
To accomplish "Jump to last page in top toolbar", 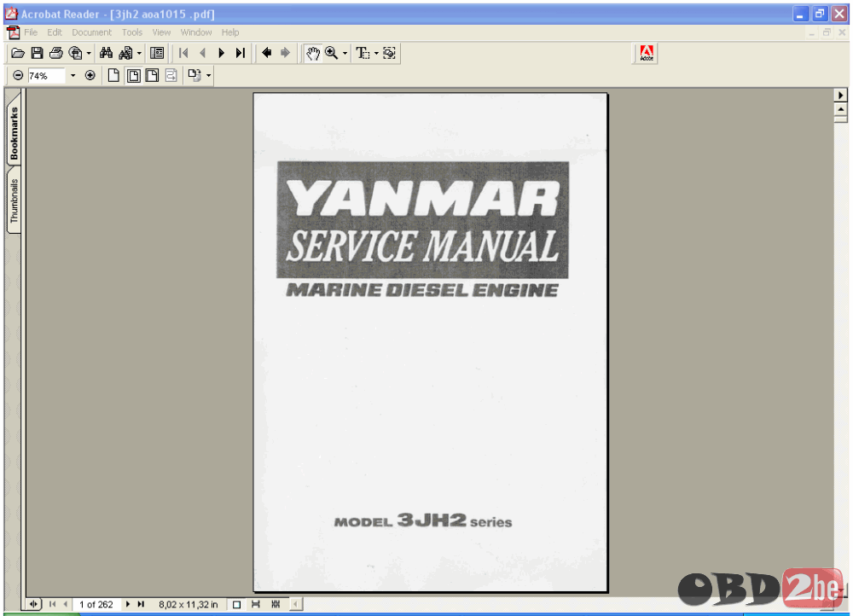I will pyautogui.click(x=241, y=53).
